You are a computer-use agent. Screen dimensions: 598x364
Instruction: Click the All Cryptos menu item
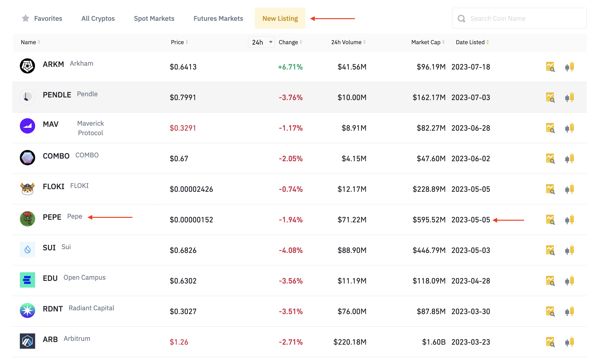(97, 18)
